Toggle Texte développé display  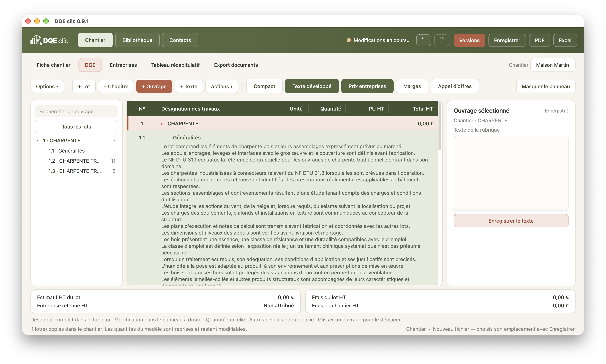312,86
